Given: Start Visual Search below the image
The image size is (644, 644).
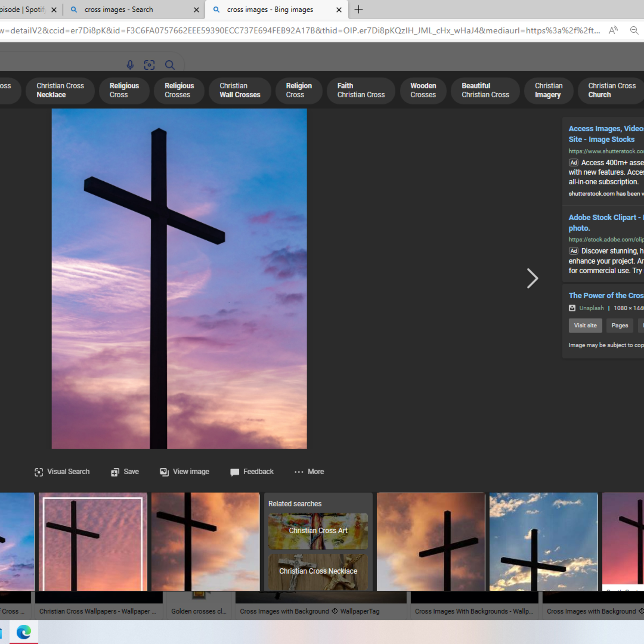Looking at the screenshot, I should [x=62, y=472].
